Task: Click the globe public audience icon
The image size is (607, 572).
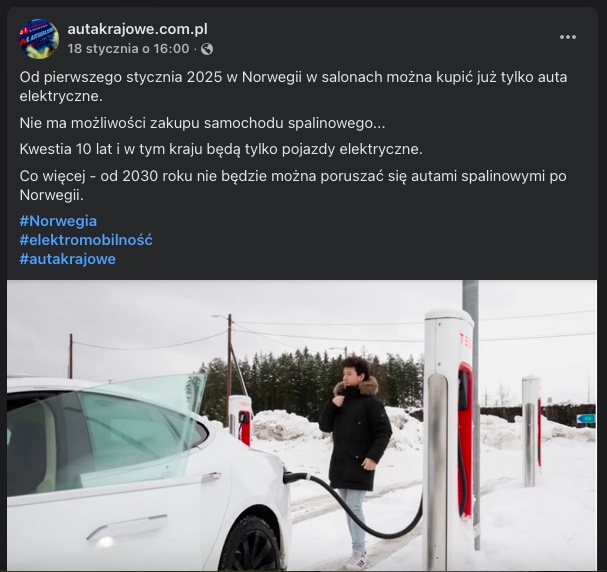Action: point(207,49)
